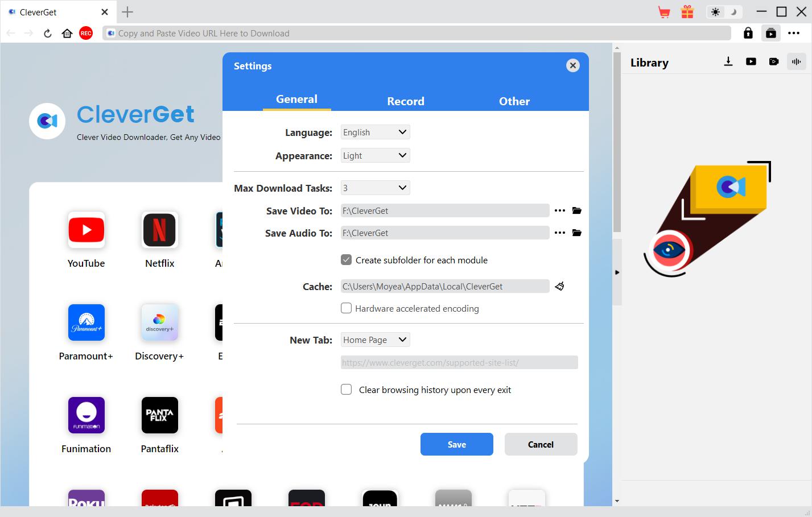Open the shopping cart purchase page
Screen dimensions: 812x517
click(x=664, y=11)
